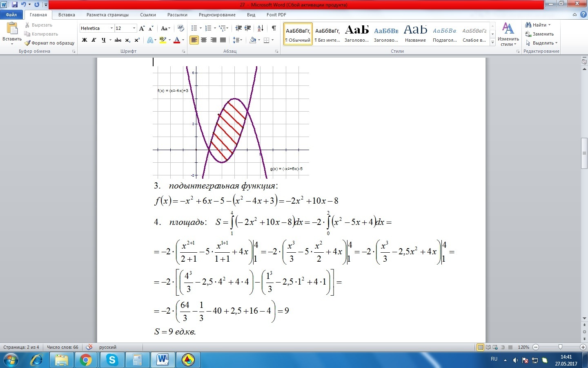This screenshot has height=368, width=588.
Task: Click Формат по образцу (format painter)
Action: tap(49, 43)
